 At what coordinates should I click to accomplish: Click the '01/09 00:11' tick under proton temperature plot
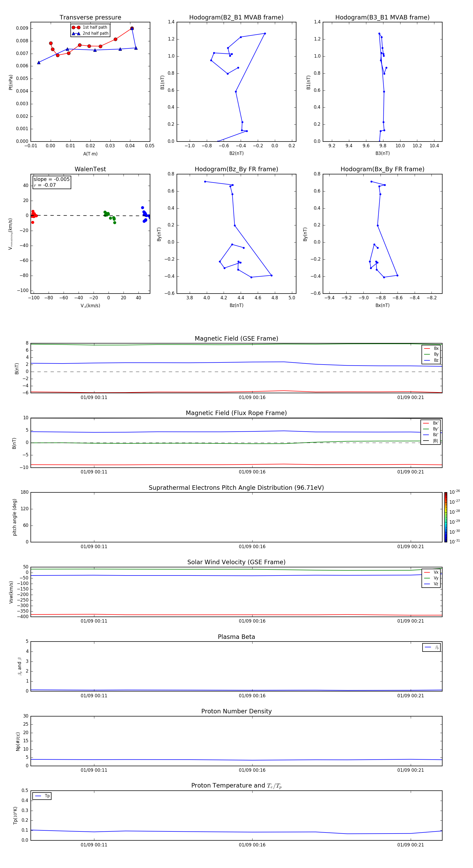coord(94,845)
